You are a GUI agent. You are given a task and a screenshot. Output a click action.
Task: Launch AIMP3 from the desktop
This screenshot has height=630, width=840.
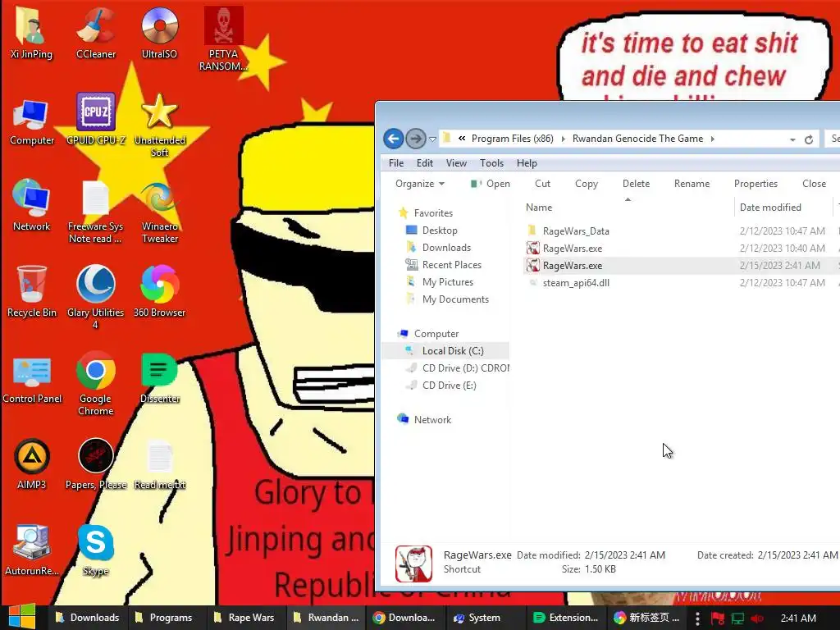tap(32, 464)
